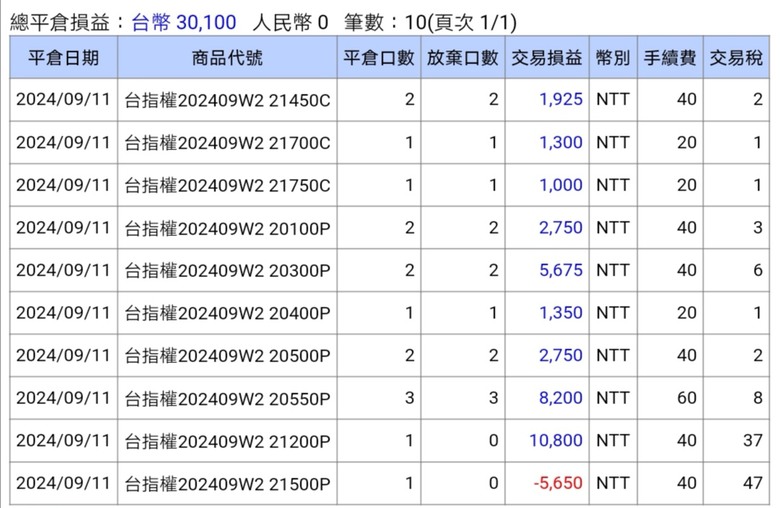The height and width of the screenshot is (508, 780).
Task: Click profit 2,750 in 20100P row
Action: pos(561,227)
